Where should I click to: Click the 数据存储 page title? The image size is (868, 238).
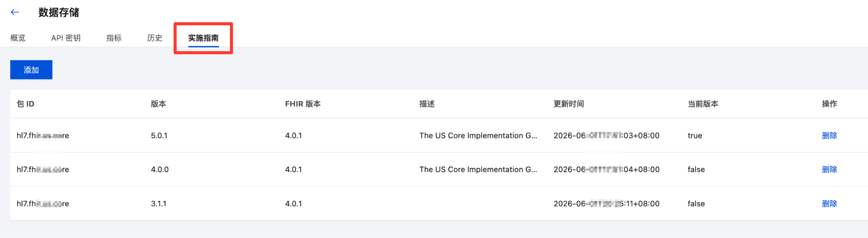[58, 12]
